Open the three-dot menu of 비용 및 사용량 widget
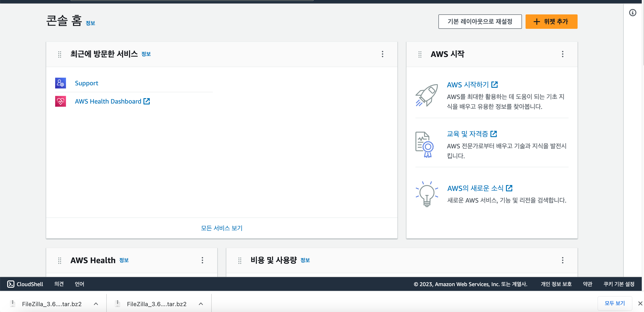 (562, 260)
